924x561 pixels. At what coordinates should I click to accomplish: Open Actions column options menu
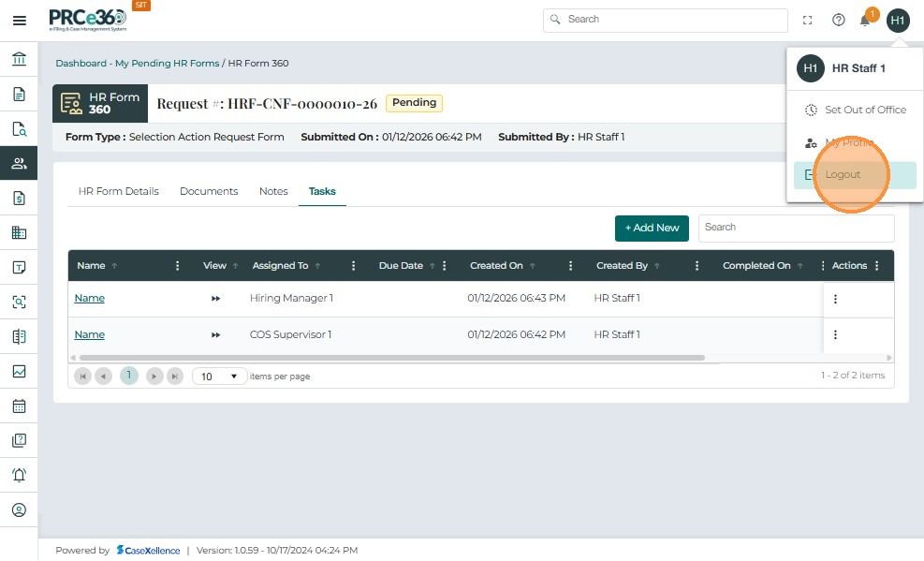[x=877, y=266]
